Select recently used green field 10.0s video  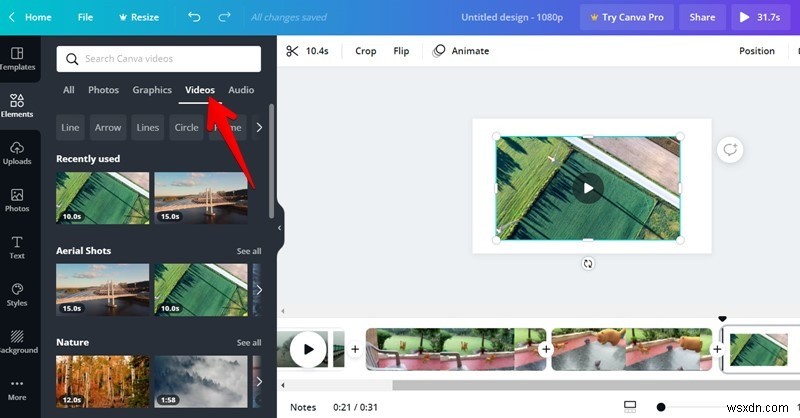pos(103,198)
